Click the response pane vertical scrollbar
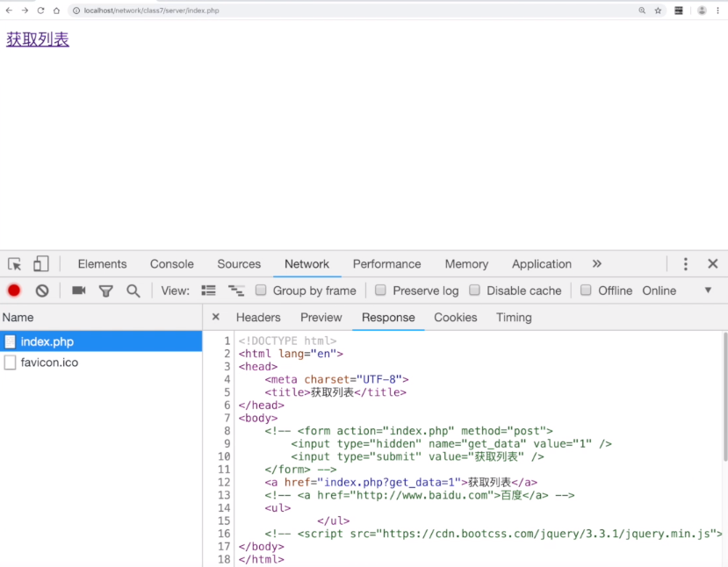The image size is (728, 567). coord(725,397)
